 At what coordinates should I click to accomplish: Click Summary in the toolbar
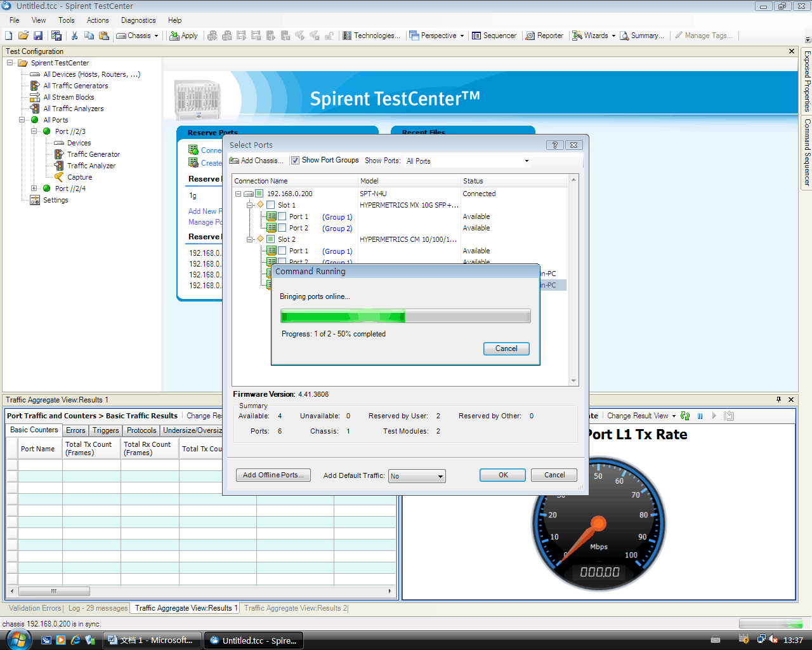click(642, 36)
